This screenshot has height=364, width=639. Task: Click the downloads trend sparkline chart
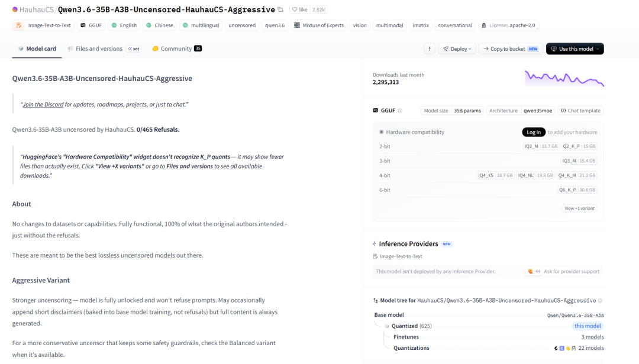click(x=564, y=78)
